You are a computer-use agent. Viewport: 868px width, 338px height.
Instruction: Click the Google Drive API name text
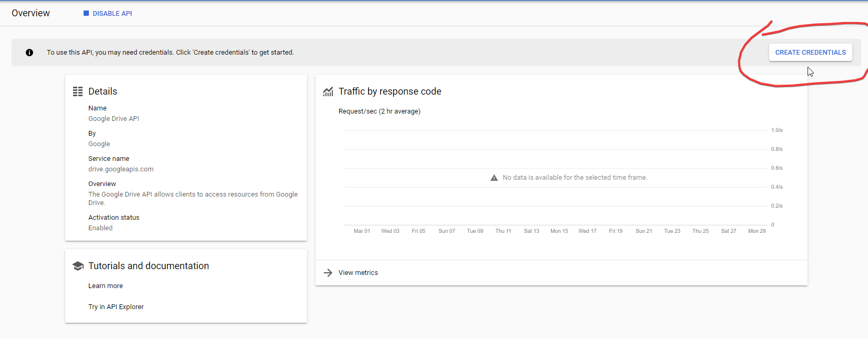point(114,119)
